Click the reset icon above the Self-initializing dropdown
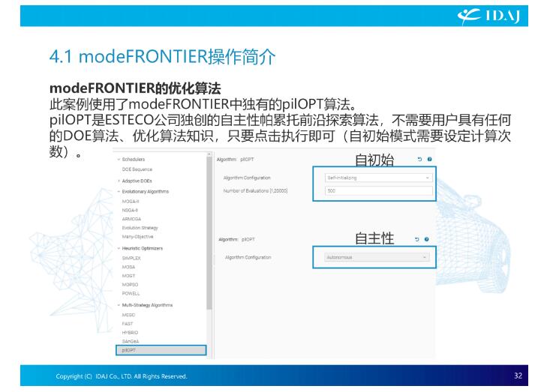Image resolution: width=538 pixels, height=392 pixels. click(x=419, y=160)
